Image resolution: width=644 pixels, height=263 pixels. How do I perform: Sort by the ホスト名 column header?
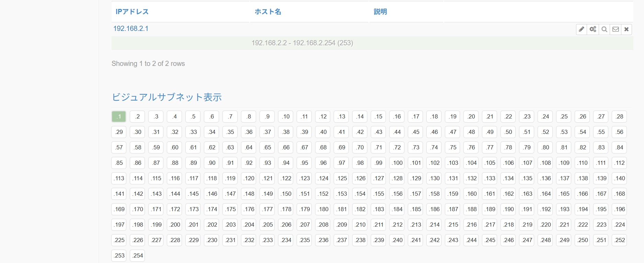268,12
